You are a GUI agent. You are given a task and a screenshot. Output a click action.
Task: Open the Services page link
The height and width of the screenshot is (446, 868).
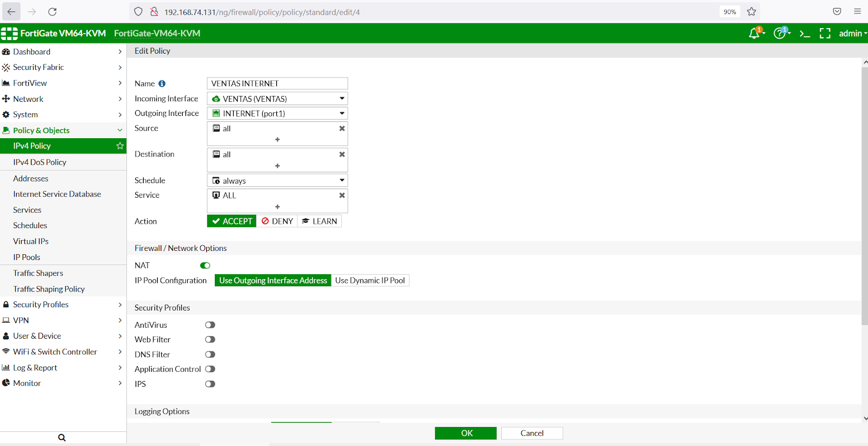tap(27, 210)
